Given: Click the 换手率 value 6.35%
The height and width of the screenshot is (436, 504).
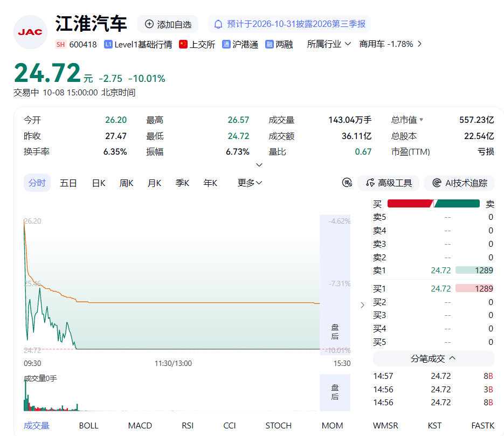Looking at the screenshot, I should 115,151.
